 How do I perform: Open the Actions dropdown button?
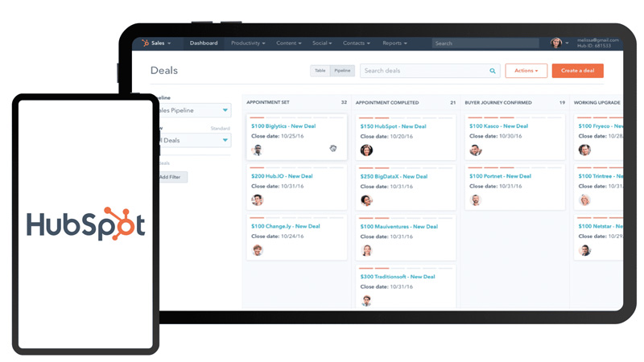(526, 71)
